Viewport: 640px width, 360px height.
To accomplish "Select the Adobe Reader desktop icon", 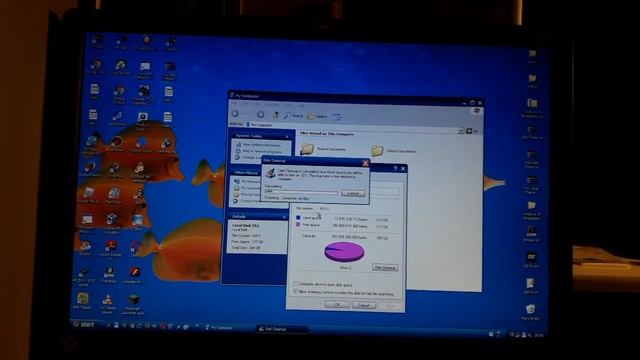I will (110, 249).
